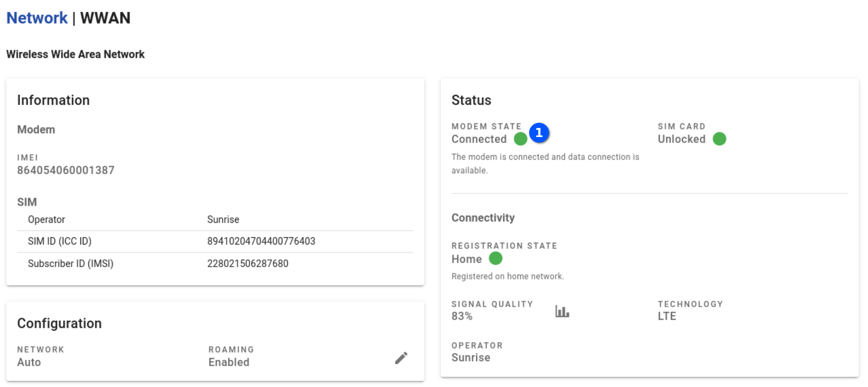
Task: Click the green SIM Card Unlocked indicator
Action: point(719,139)
